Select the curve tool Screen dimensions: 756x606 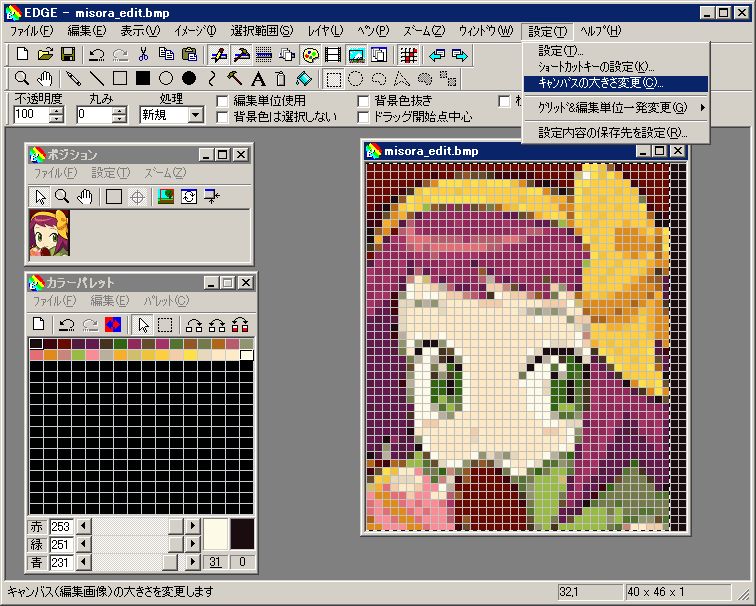212,78
